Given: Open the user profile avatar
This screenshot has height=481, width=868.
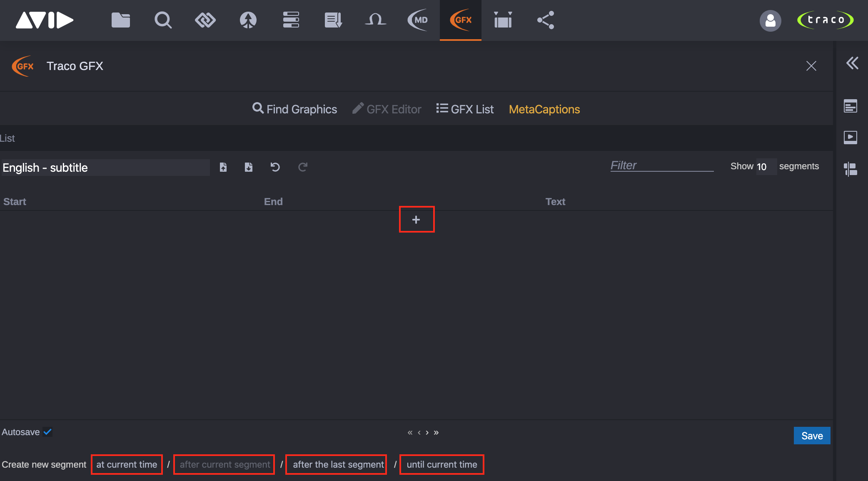Looking at the screenshot, I should pos(770,20).
